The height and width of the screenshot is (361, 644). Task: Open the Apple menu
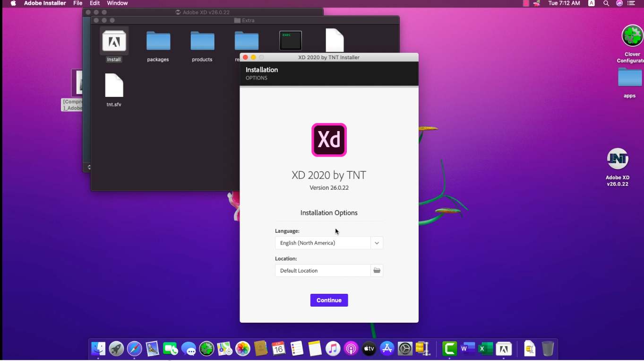click(x=13, y=3)
